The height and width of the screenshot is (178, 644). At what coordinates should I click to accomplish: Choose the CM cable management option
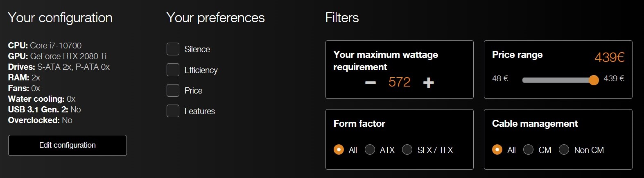point(528,150)
